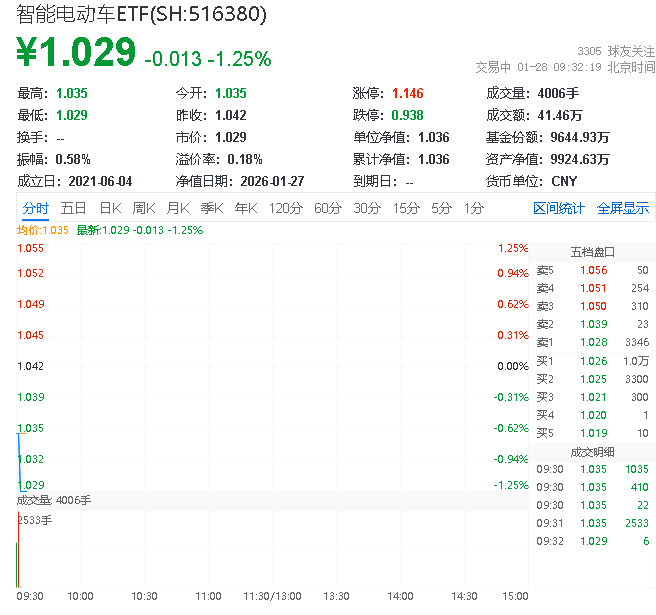Select the 120分 interval tab

point(286,208)
